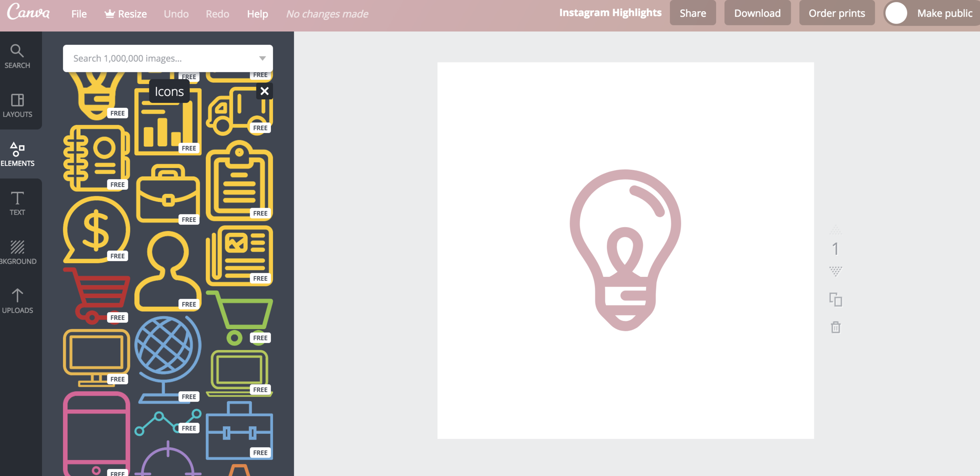Click the page number 1
Screen dimensions: 980x476
pyautogui.click(x=835, y=249)
